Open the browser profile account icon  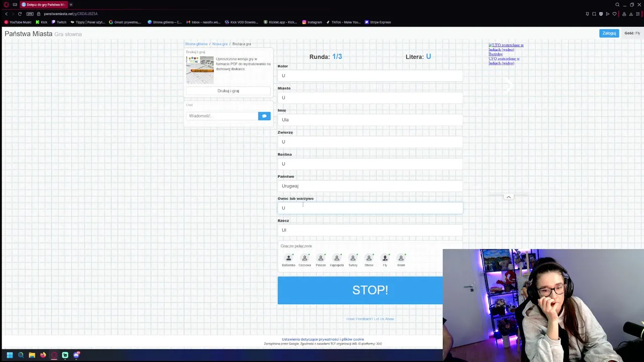pyautogui.click(x=624, y=14)
